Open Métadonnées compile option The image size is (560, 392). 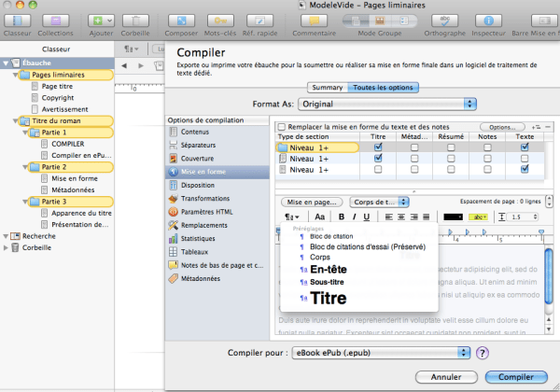click(x=217, y=278)
